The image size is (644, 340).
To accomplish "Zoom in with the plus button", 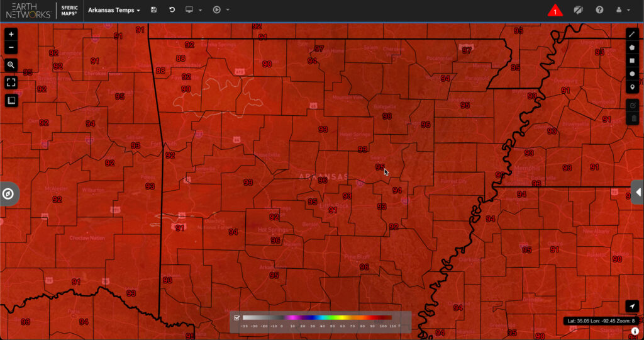I will click(11, 34).
